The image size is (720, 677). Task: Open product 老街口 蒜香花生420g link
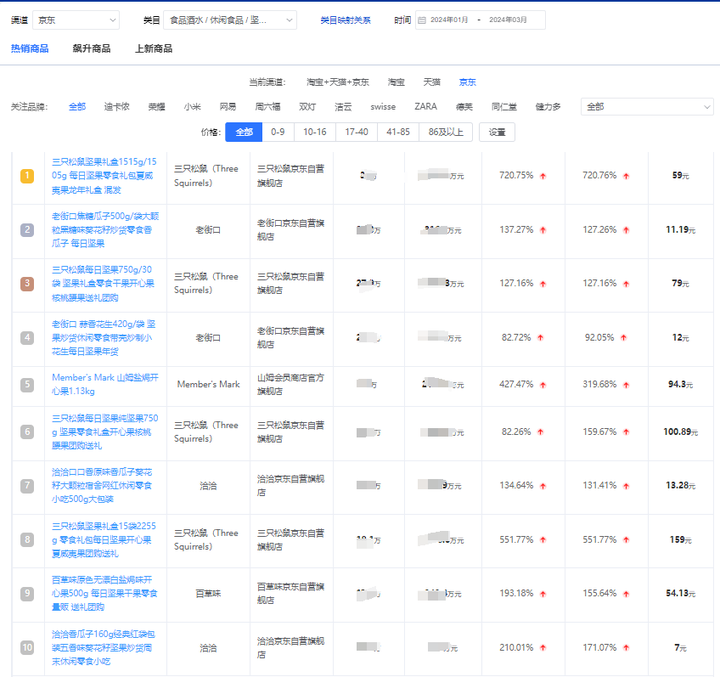pos(103,338)
